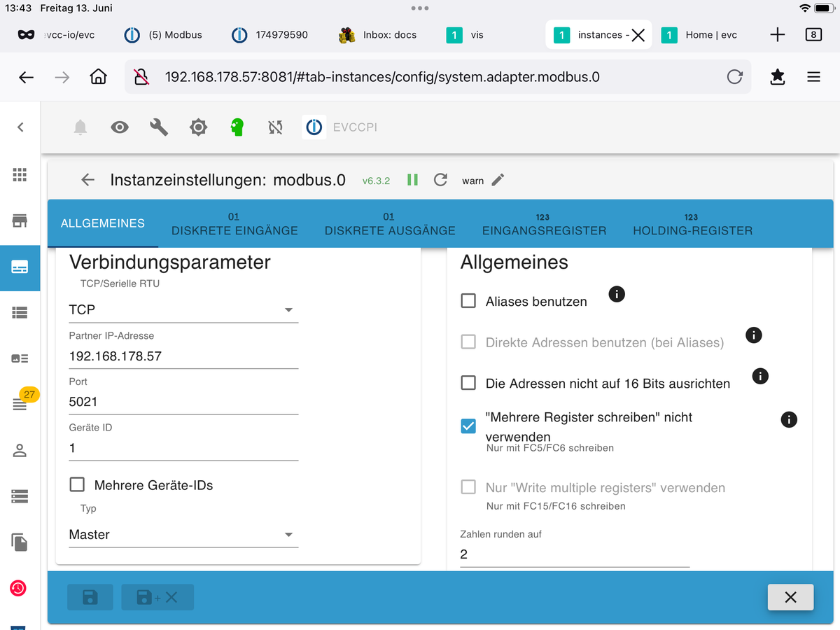Click the eye visibility icon in toolbar

(120, 127)
